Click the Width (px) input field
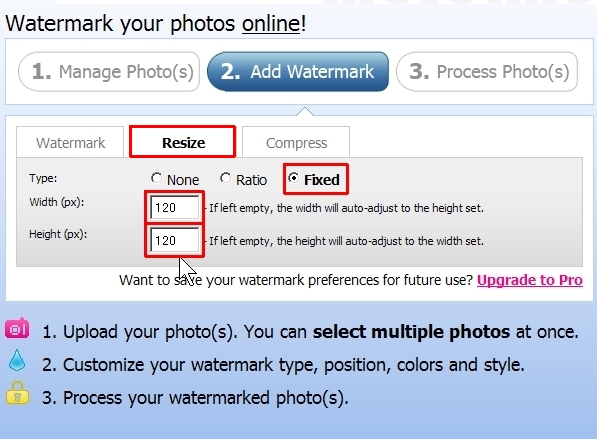The width and height of the screenshot is (597, 439). point(175,208)
